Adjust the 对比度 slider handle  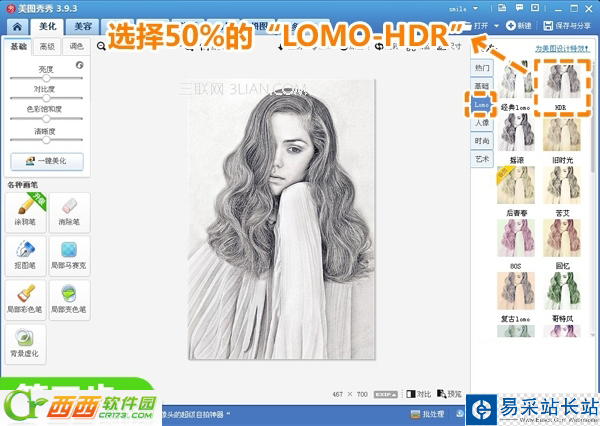pyautogui.click(x=46, y=98)
